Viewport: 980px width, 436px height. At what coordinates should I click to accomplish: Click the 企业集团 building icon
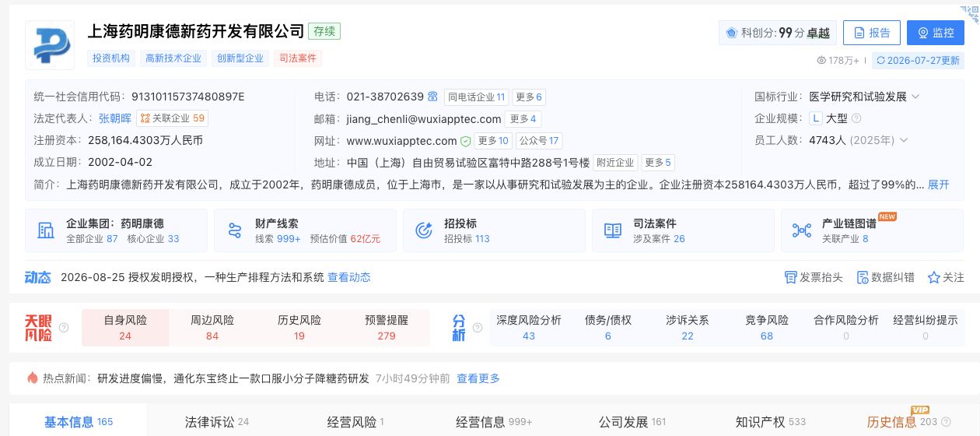[46, 230]
